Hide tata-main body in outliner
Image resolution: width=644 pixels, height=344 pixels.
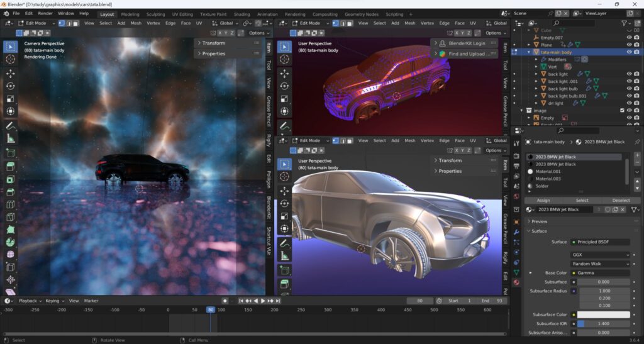[629, 52]
